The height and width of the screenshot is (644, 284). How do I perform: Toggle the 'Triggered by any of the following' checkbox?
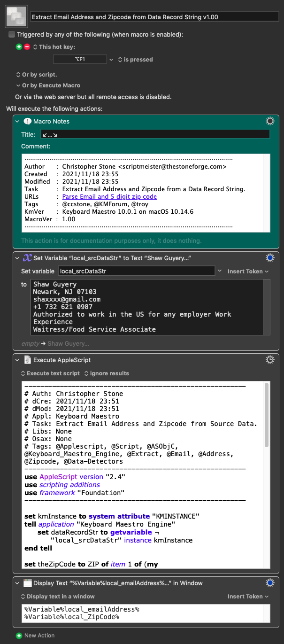coord(12,35)
